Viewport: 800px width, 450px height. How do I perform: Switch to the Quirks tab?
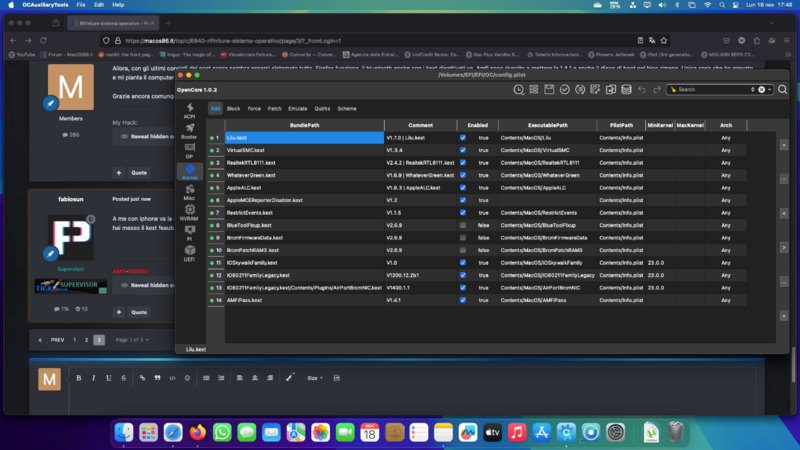[x=322, y=109]
